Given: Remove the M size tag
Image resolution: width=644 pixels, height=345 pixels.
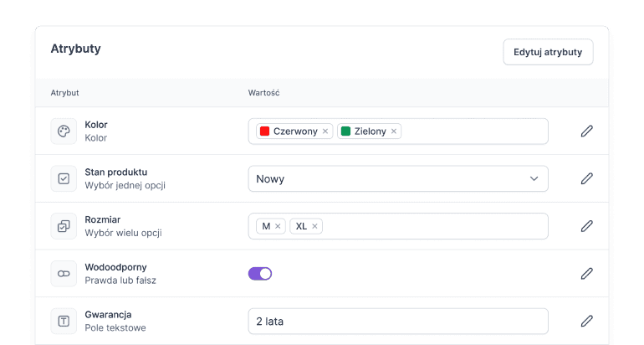Looking at the screenshot, I should [279, 226].
